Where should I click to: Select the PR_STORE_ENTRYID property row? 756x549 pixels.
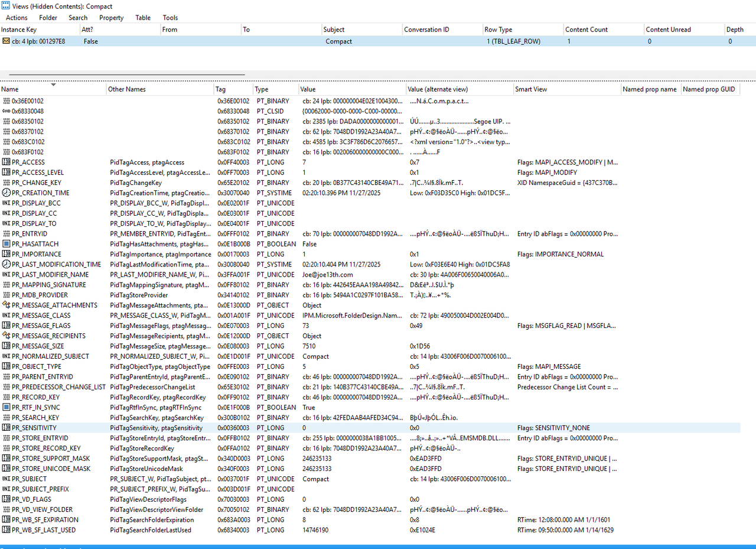[x=370, y=438]
